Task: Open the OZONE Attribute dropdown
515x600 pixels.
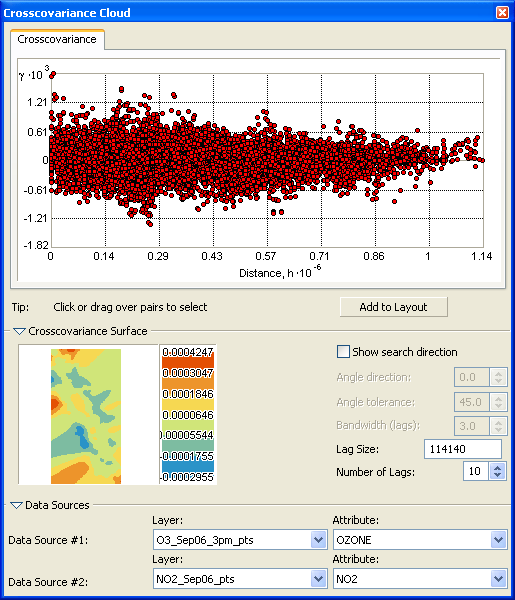Action: [x=498, y=540]
